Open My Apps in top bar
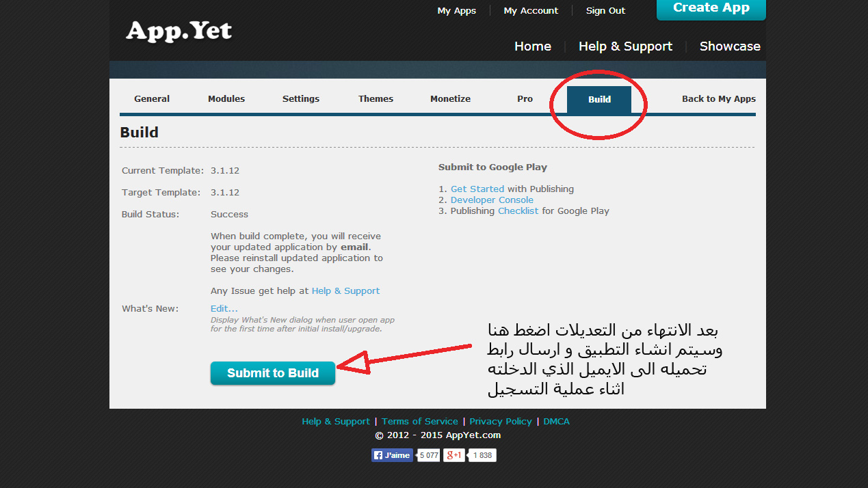This screenshot has width=868, height=488. [456, 11]
